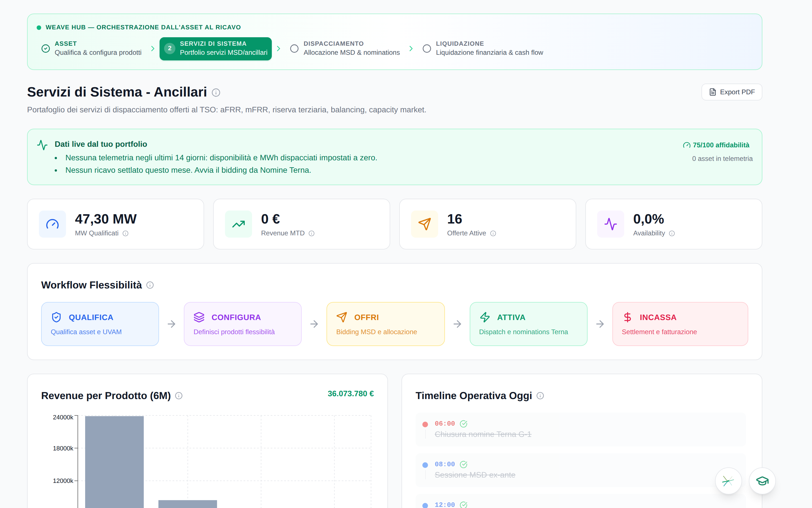
Task: Click the blue gauge icon on MW Qualificati card
Action: pyautogui.click(x=52, y=224)
